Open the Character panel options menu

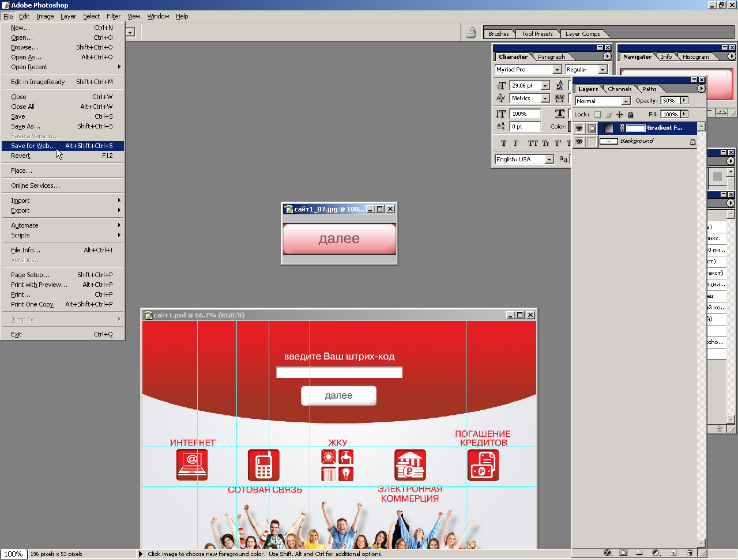pyautogui.click(x=607, y=56)
